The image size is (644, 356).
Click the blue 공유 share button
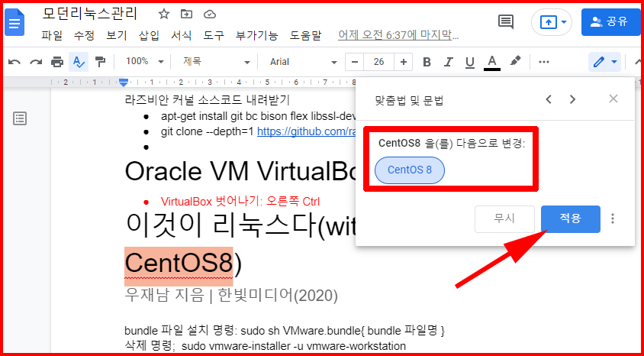610,22
